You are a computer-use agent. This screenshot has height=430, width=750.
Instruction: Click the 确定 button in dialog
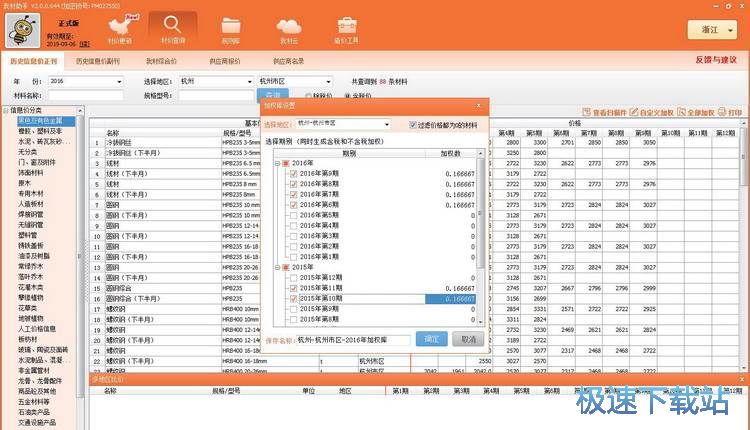431,340
